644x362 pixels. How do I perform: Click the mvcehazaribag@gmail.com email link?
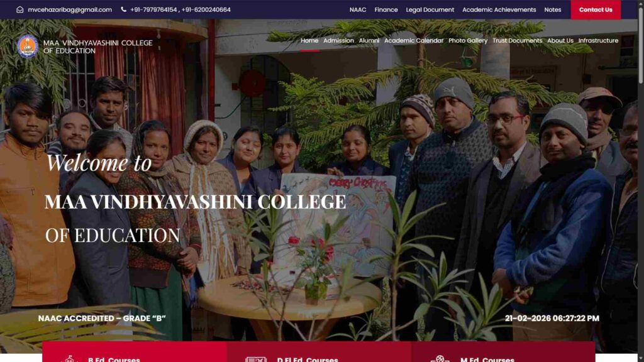[70, 9]
